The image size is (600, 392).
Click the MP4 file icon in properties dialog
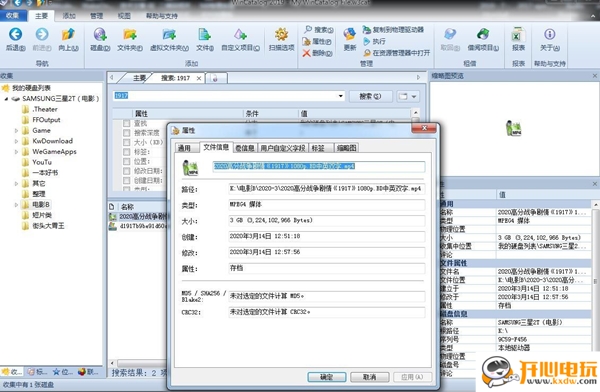click(190, 168)
